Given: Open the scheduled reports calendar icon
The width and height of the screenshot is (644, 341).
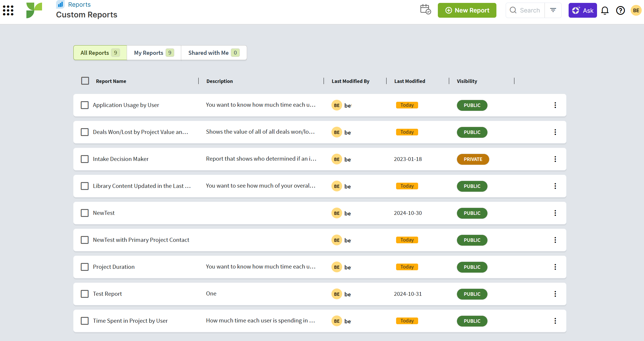Looking at the screenshot, I should tap(425, 10).
